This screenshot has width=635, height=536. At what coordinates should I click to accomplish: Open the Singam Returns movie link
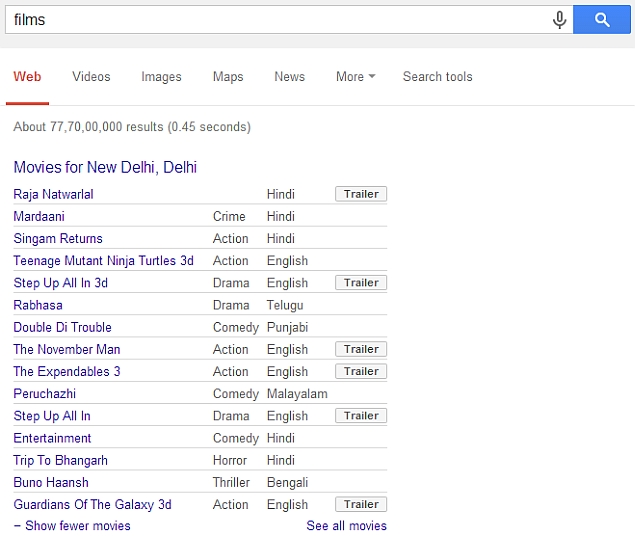(58, 238)
